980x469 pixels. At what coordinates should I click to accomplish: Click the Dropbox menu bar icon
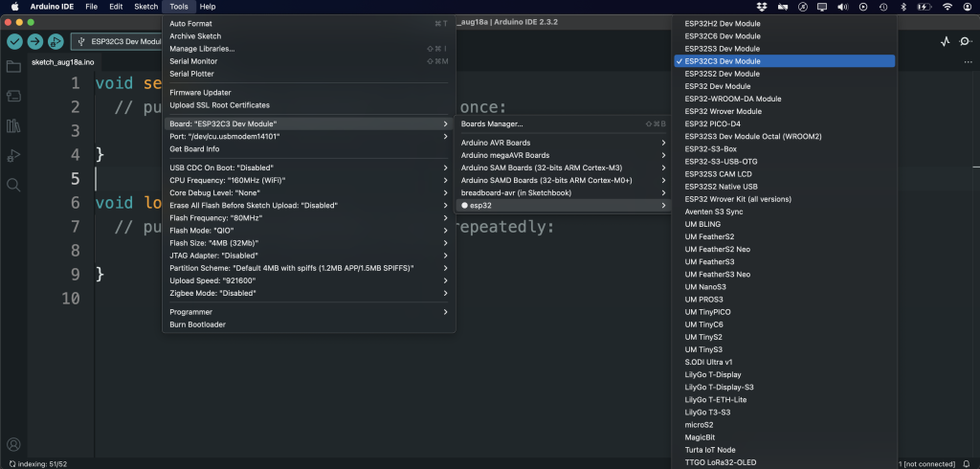pos(761,7)
